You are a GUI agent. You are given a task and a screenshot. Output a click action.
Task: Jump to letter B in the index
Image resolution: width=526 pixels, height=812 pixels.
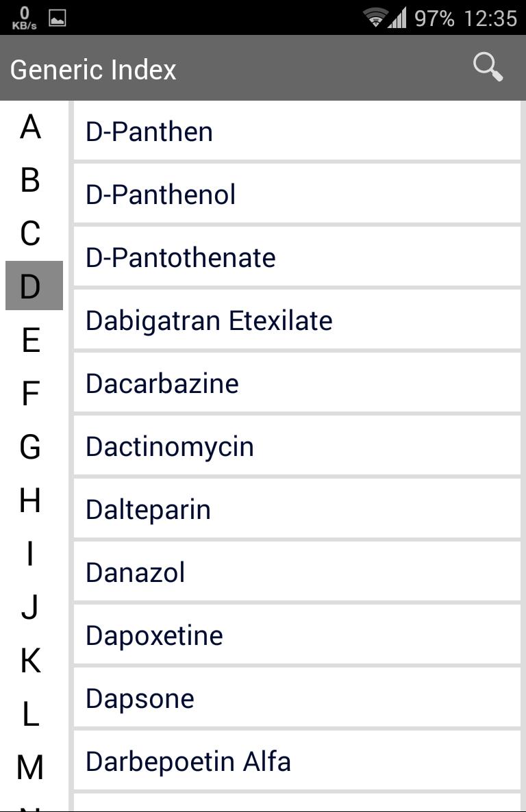(29, 179)
